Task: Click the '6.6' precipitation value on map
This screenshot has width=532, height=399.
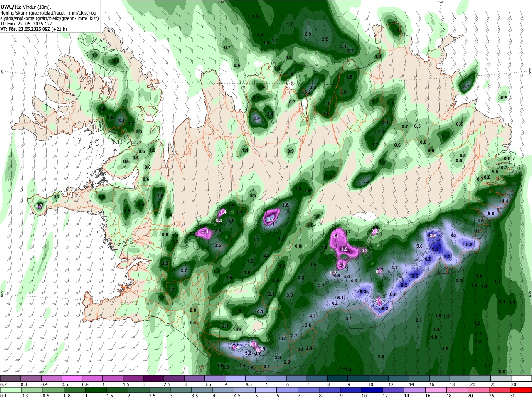Action: 393,294
